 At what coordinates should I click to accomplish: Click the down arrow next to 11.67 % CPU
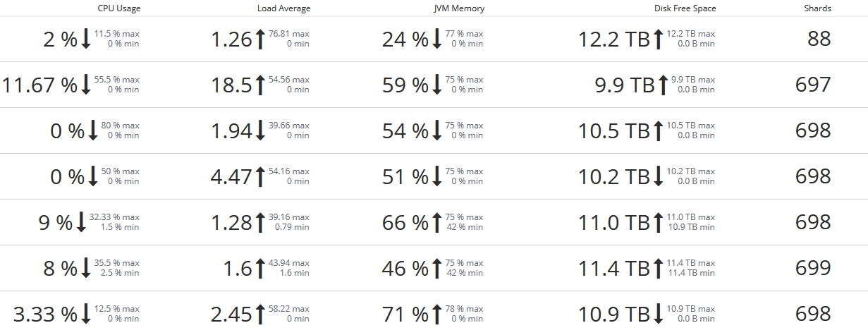[x=86, y=85]
